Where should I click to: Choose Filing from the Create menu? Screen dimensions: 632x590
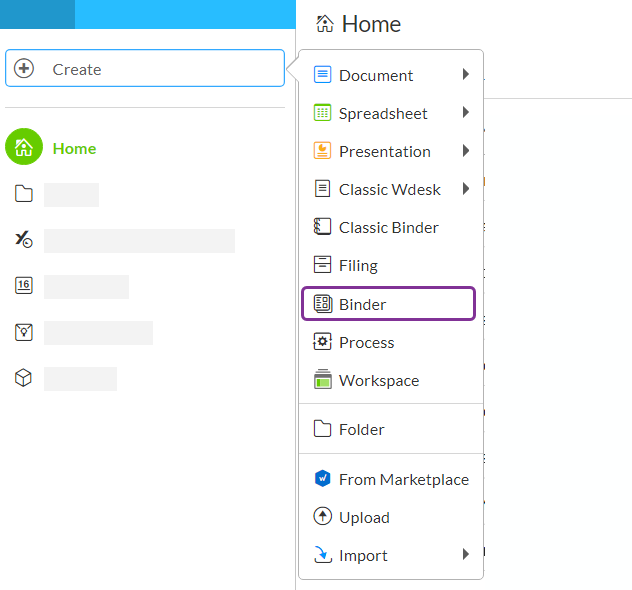point(391,265)
